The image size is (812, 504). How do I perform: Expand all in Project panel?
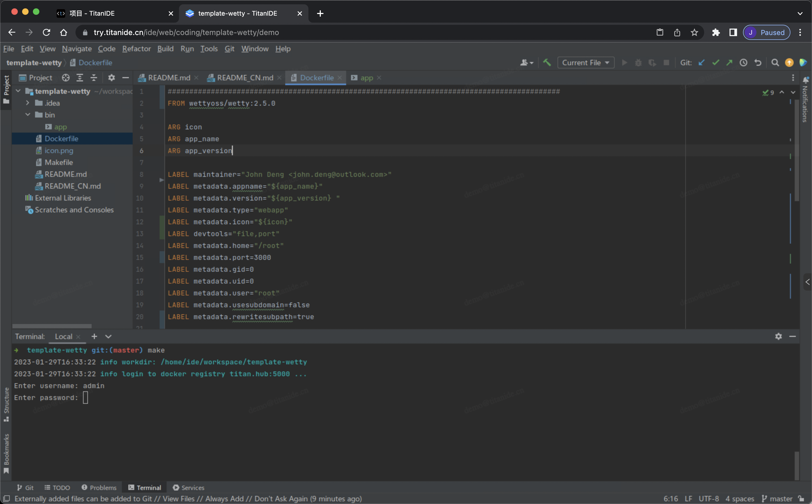80,78
